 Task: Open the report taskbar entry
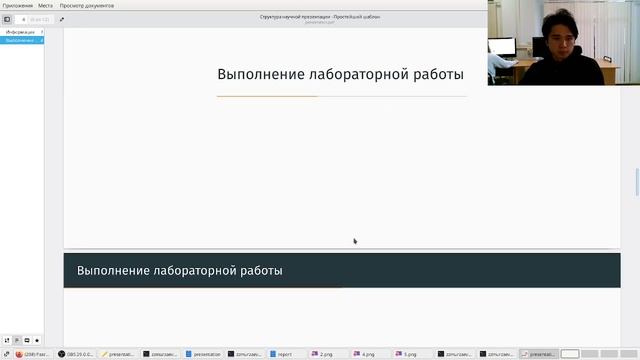pyautogui.click(x=286, y=354)
